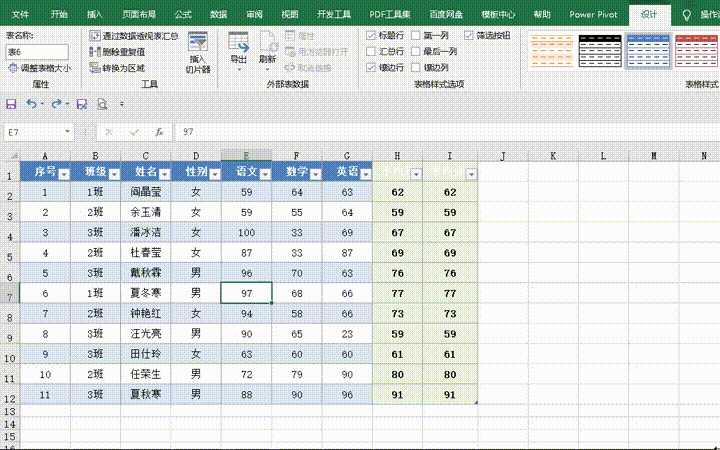Click the confirm checkmark in formula bar
The image size is (720, 450).
tap(134, 132)
